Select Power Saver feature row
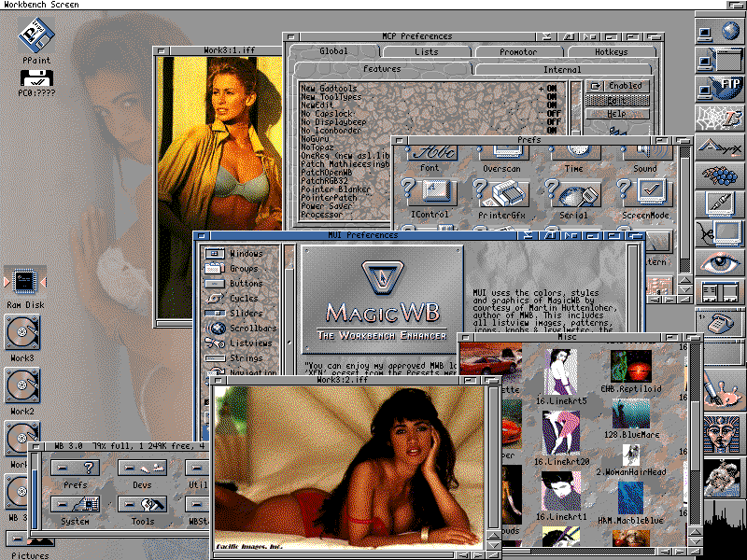 (x=345, y=205)
